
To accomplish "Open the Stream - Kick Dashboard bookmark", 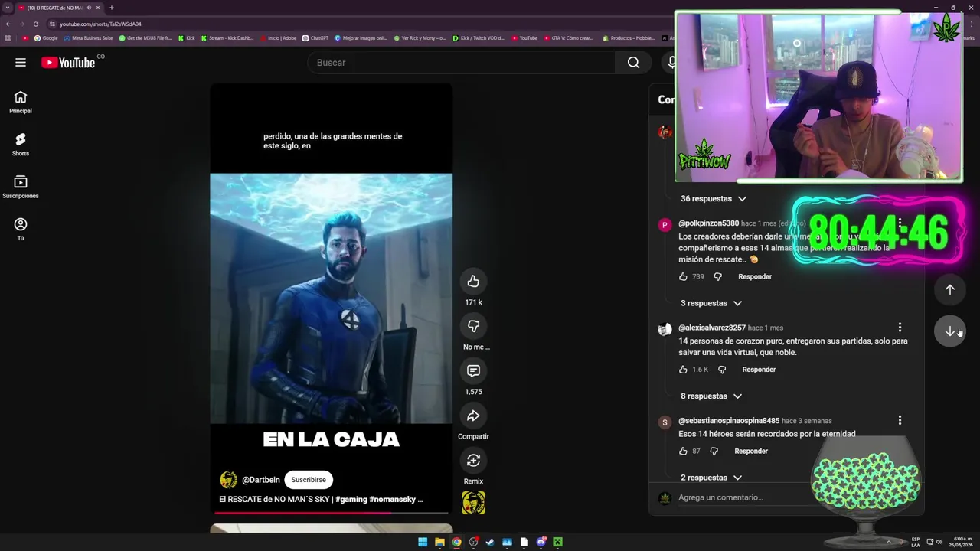I will [227, 38].
